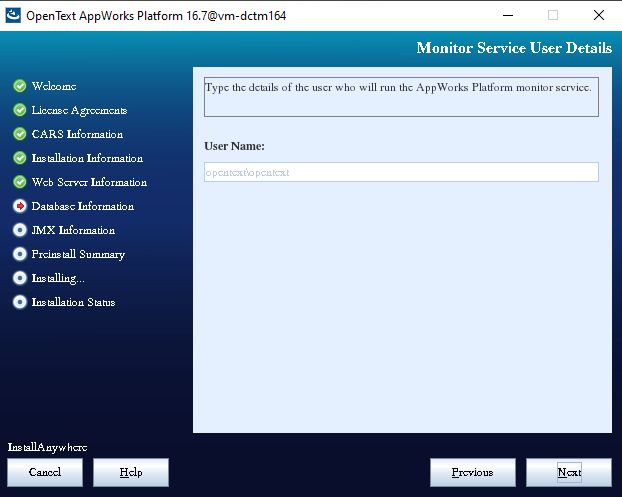Click the Installation Information checkmark icon
The image size is (622, 497).
pos(19,158)
